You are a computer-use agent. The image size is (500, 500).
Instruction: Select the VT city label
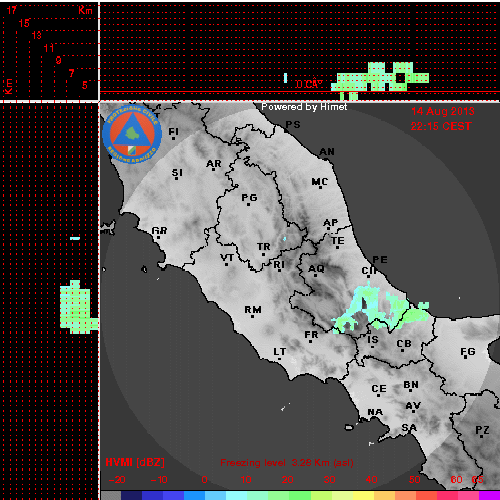[227, 258]
